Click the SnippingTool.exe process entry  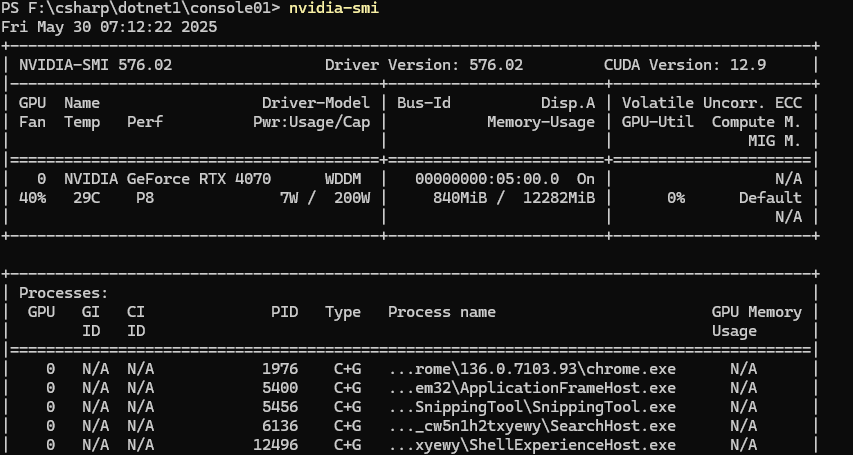[532, 407]
